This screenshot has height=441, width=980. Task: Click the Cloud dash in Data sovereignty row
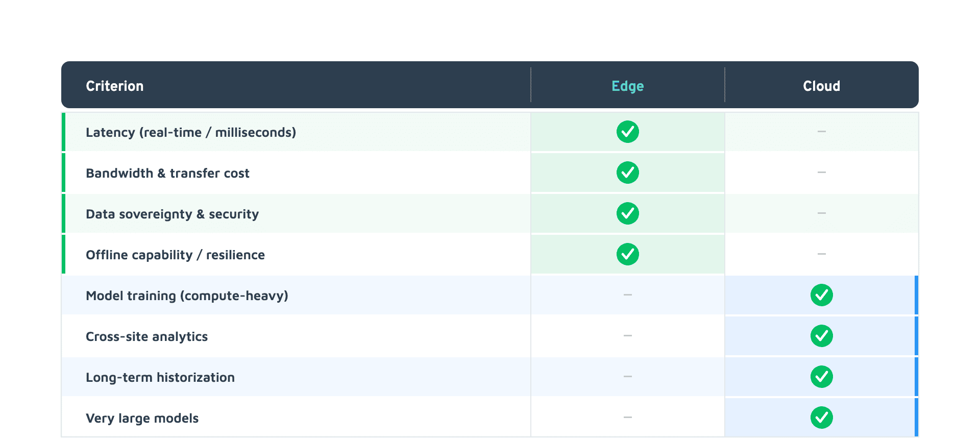(x=822, y=213)
